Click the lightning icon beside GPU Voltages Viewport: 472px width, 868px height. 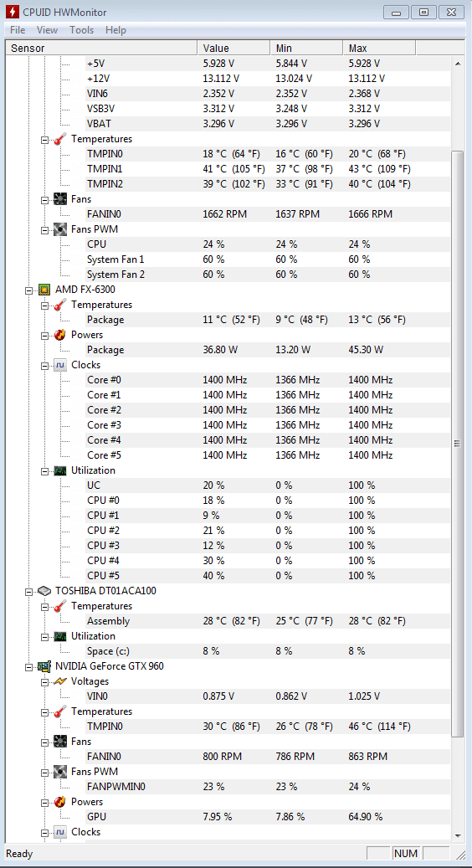[60, 681]
